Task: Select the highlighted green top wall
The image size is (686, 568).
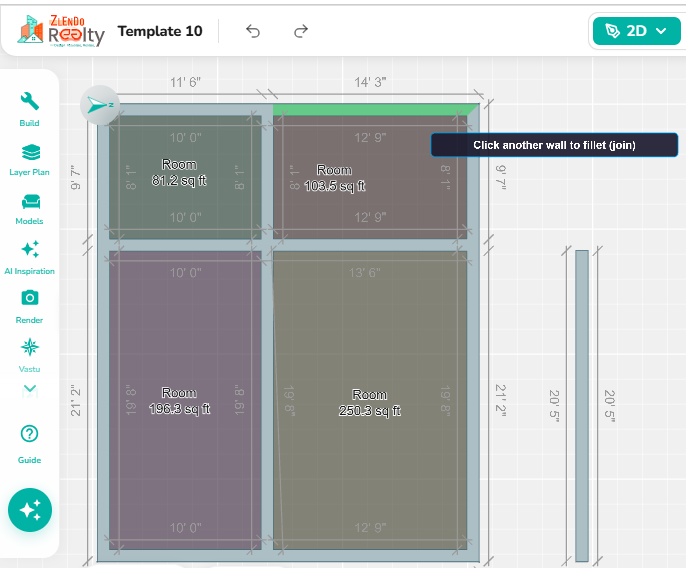Action: click(x=375, y=110)
